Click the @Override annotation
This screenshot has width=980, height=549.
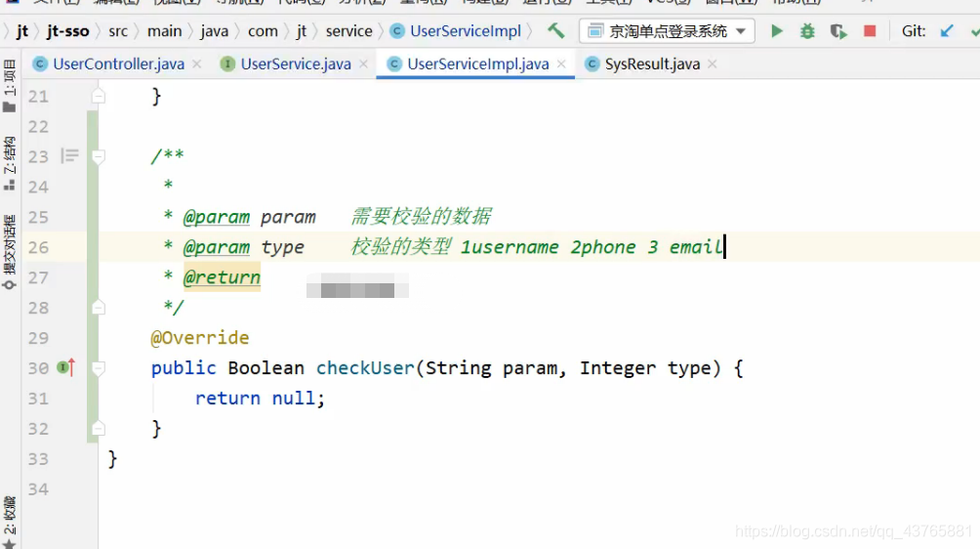pos(199,338)
